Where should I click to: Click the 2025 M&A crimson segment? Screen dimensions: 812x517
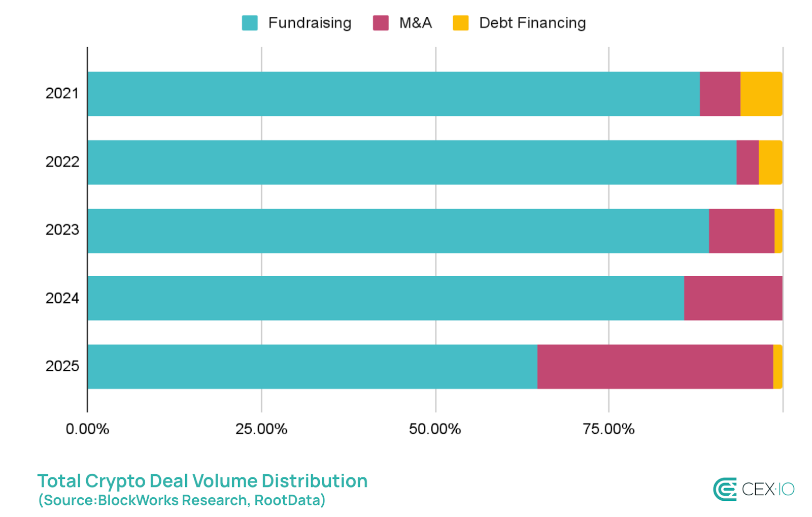655,367
